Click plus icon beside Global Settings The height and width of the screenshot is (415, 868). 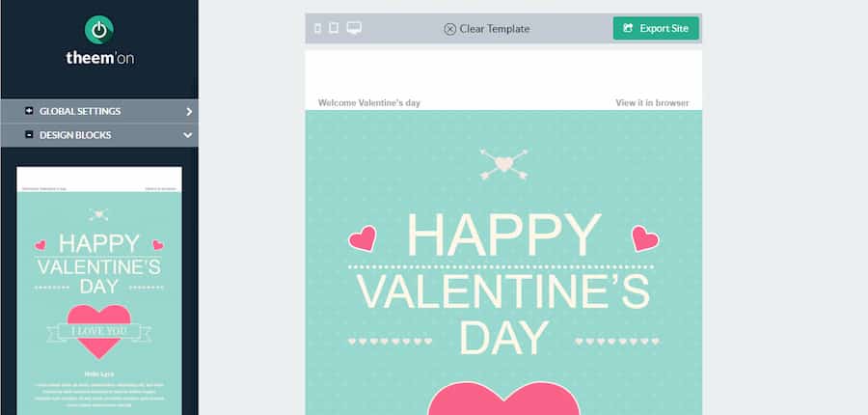coord(29,111)
